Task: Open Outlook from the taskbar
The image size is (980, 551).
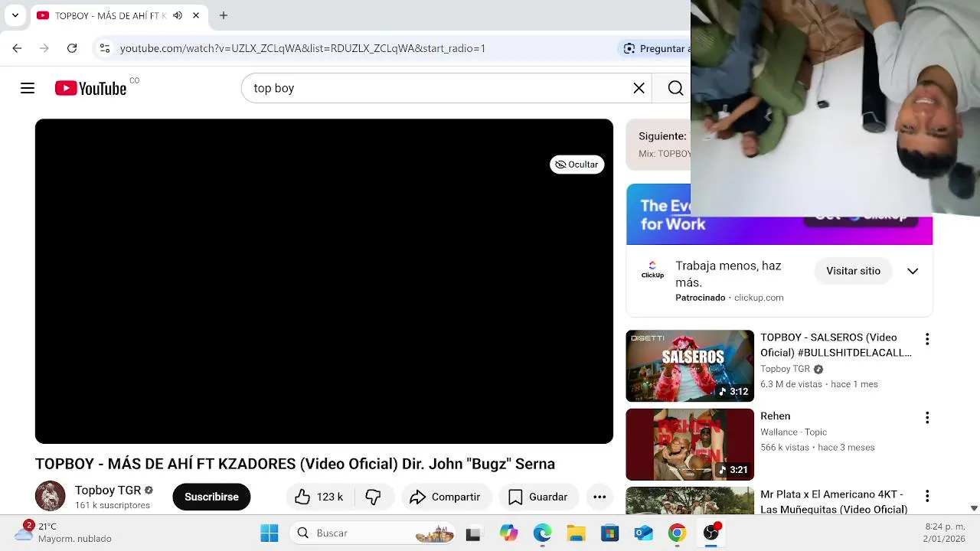Action: tap(643, 533)
